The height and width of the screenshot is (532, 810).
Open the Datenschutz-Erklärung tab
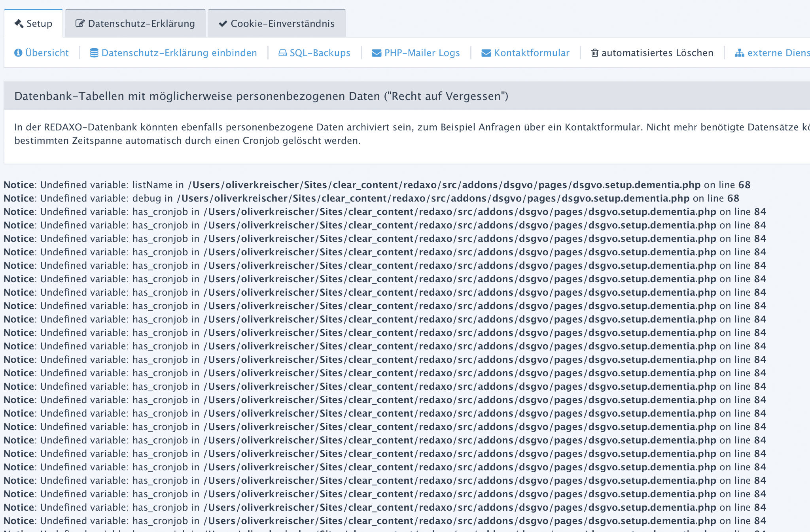point(141,24)
